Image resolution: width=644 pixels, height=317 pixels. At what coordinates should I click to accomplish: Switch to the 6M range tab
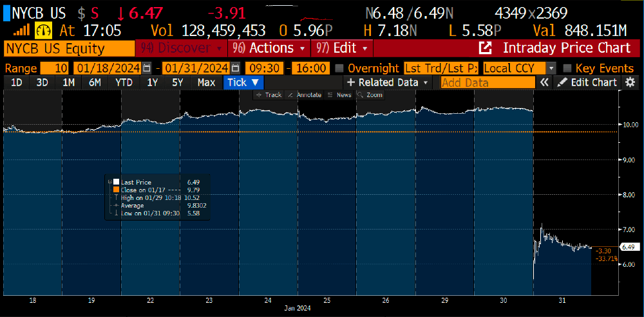pos(95,82)
